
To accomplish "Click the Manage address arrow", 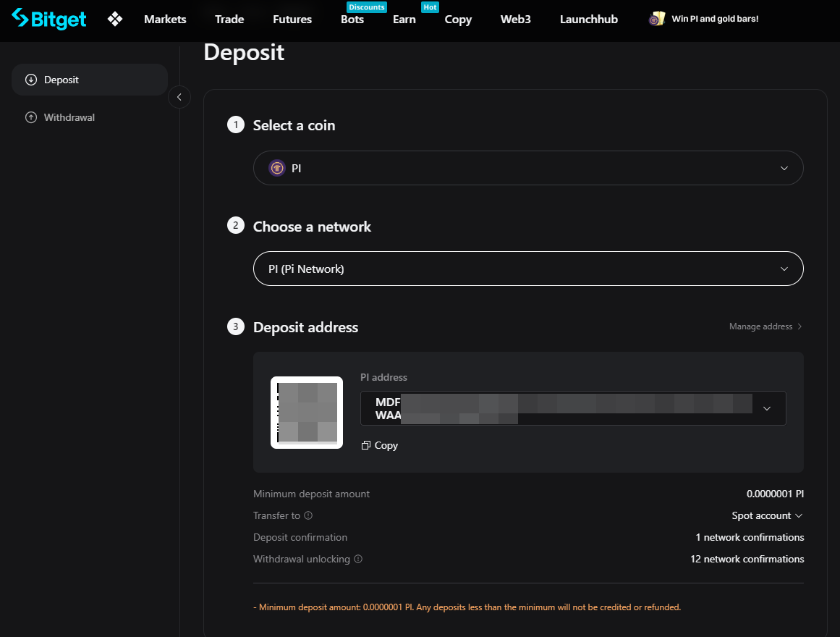I will (x=799, y=326).
